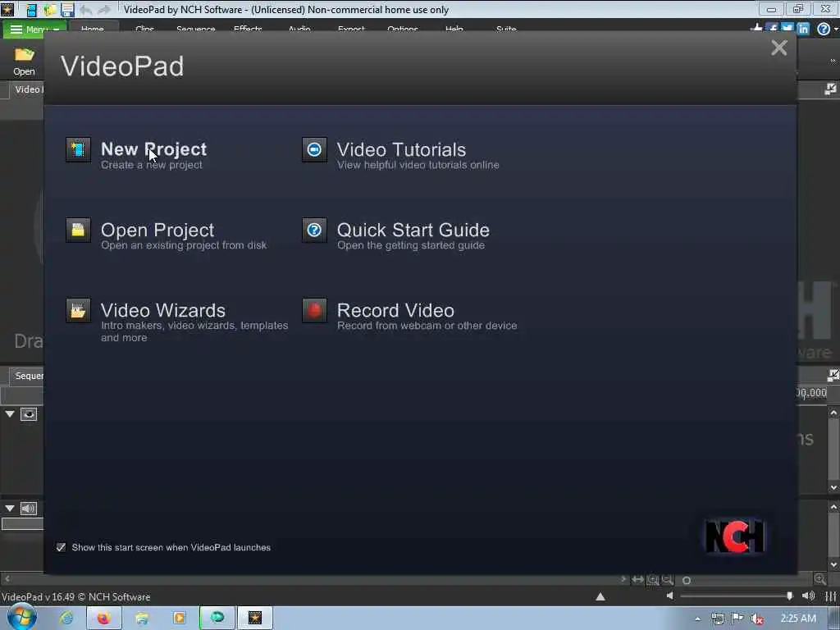Uncheck Show this start screen checkbox
840x630 pixels.
click(x=61, y=547)
